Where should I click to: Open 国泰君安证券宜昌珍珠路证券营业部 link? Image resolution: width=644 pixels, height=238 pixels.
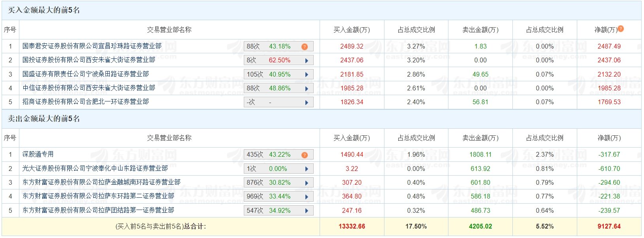click(92, 46)
